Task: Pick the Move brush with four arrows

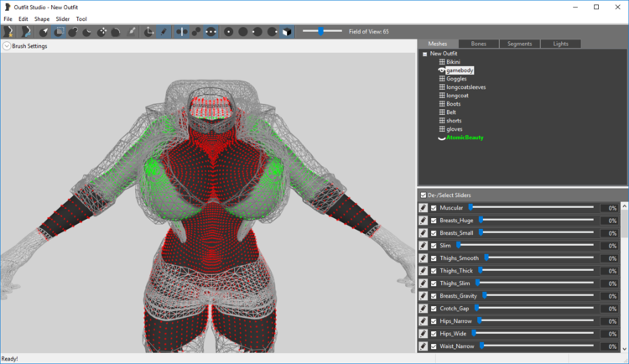Action: point(101,32)
